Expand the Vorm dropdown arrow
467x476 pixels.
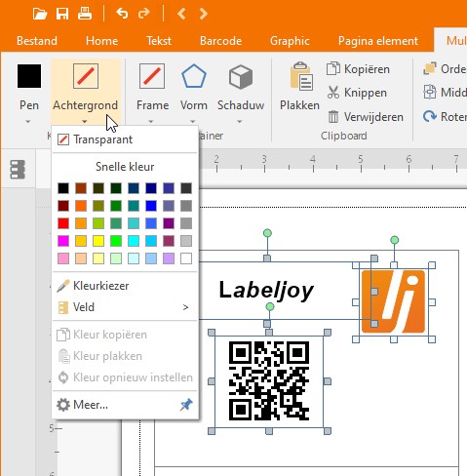193,122
